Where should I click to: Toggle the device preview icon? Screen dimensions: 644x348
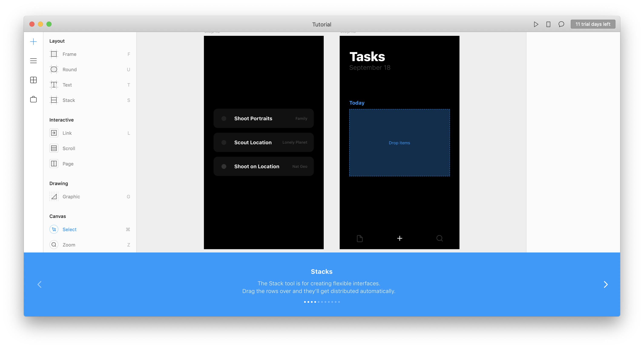(548, 24)
